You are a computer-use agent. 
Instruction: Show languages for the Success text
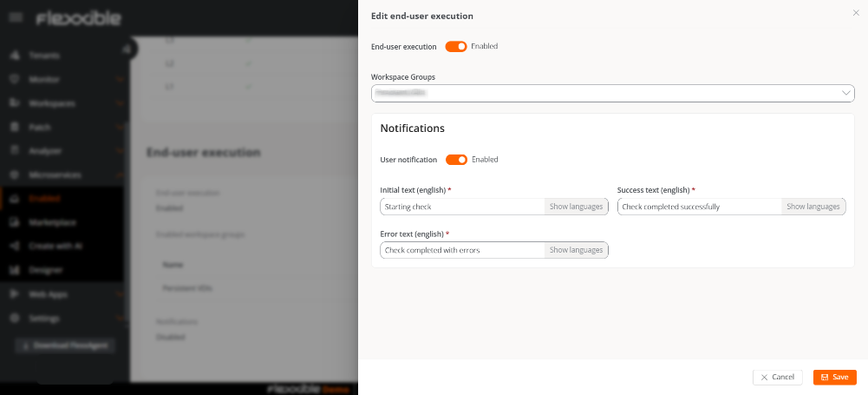(x=813, y=207)
